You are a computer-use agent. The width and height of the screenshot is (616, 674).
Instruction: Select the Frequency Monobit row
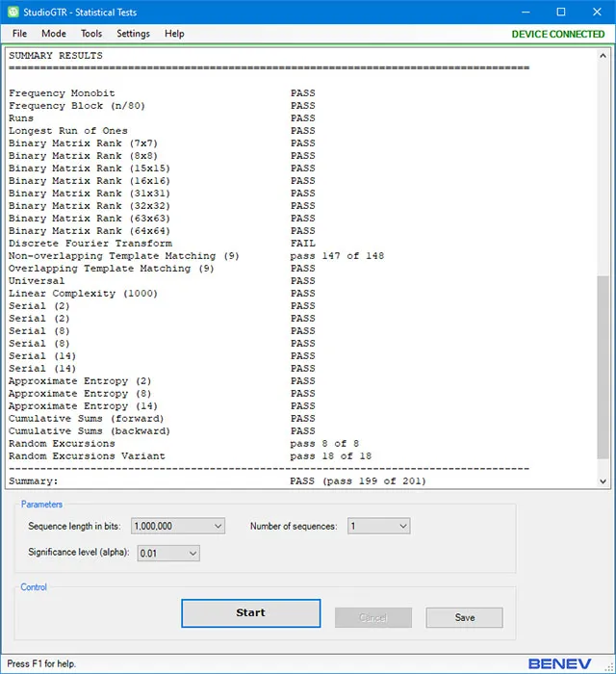point(162,93)
